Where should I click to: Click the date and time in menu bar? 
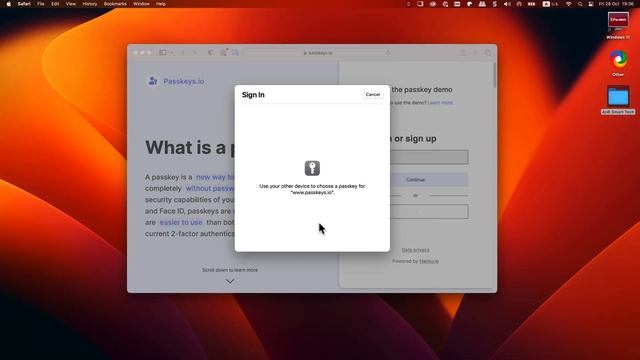616,4
